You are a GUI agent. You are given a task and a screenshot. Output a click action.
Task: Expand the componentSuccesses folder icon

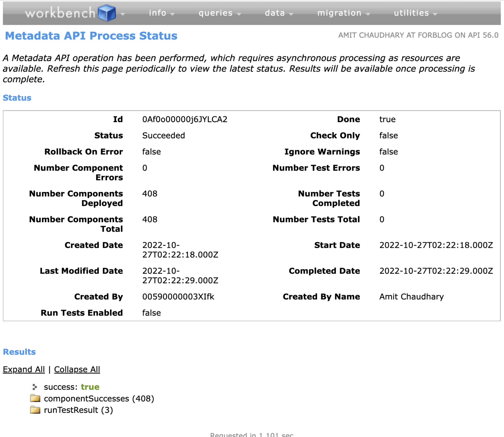tap(35, 399)
